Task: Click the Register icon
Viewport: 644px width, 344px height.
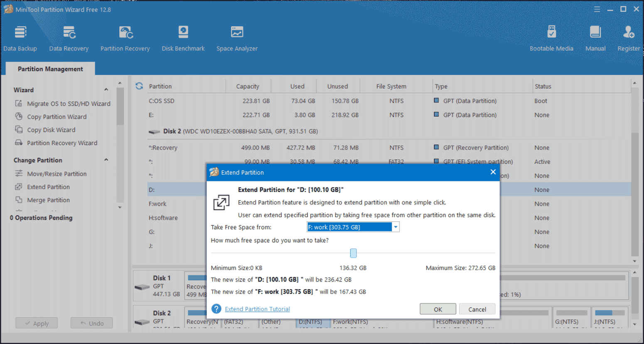Action: (629, 32)
